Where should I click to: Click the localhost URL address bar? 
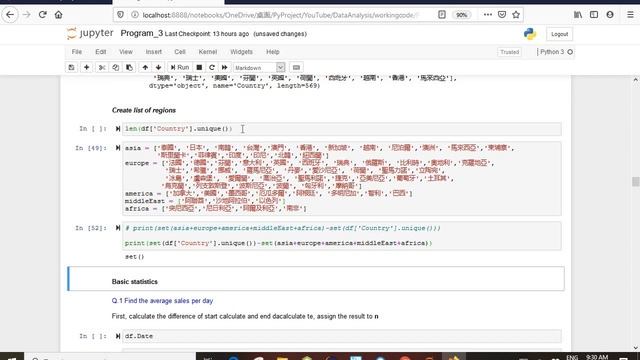(281, 15)
